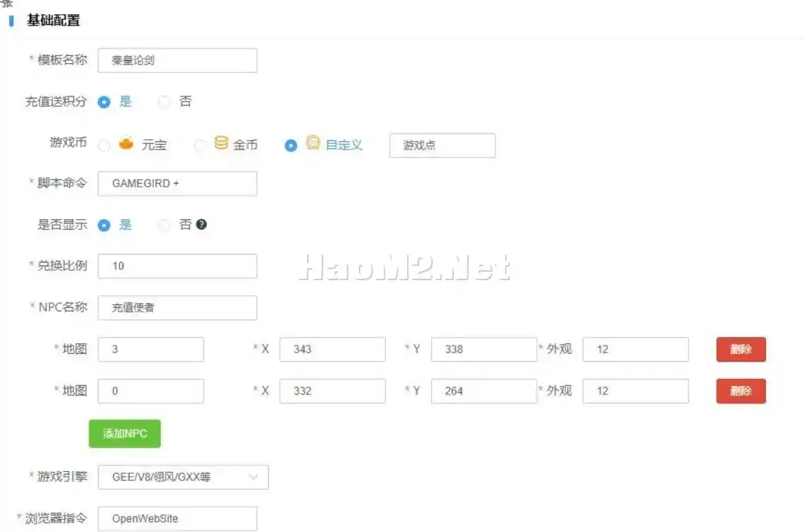Image resolution: width=805 pixels, height=532 pixels.
Task: Click the Y field showing 264
Action: point(484,391)
